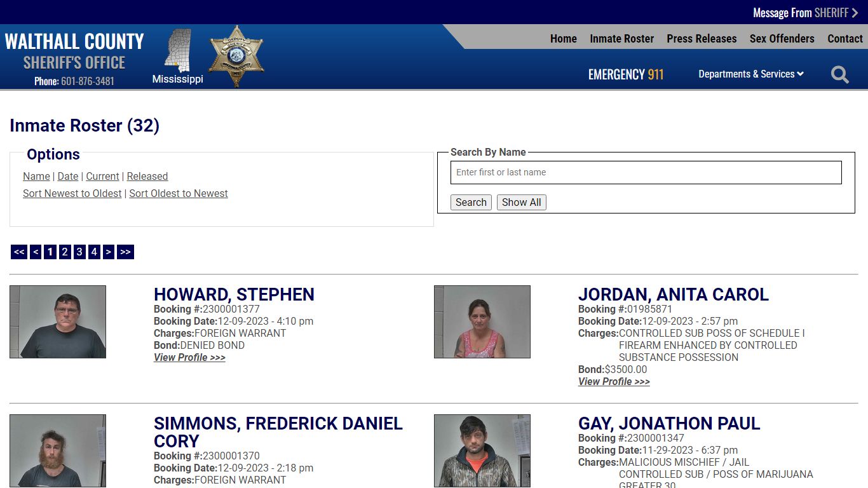This screenshot has height=488, width=868.
Task: View profile for HOWARD, STEPHEN
Action: tap(189, 357)
